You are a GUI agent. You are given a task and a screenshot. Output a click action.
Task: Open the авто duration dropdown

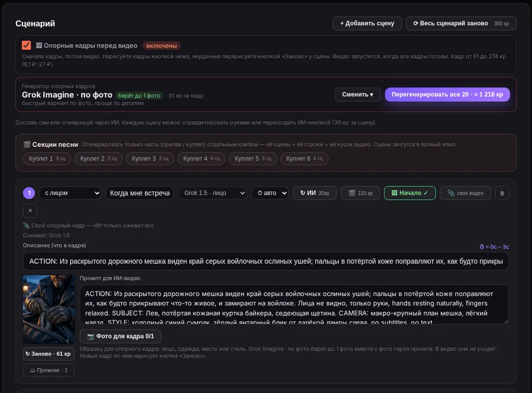[270, 193]
